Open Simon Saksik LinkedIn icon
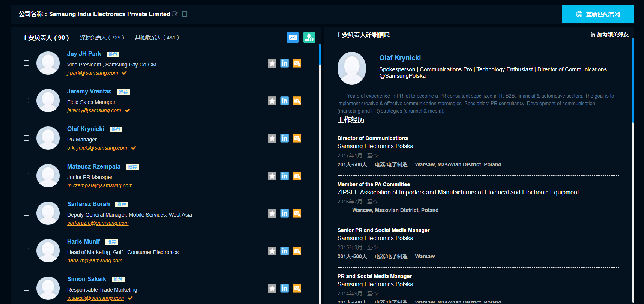The height and width of the screenshot is (304, 644). pos(285,289)
